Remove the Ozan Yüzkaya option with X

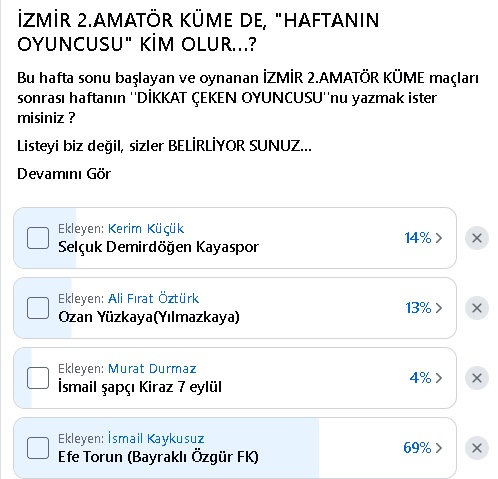pos(477,308)
